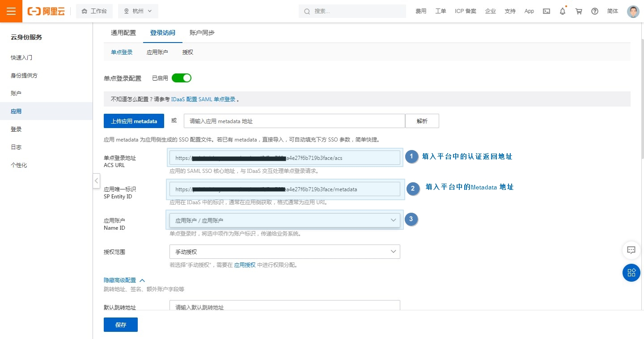
Task: Expand the 应用账户 Name ID dropdown
Action: (284, 220)
